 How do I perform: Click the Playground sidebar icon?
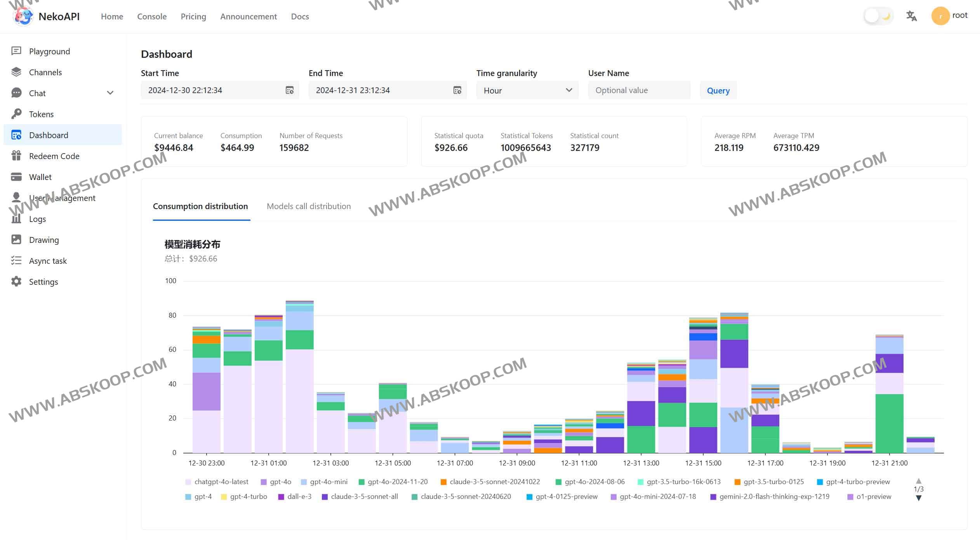tap(16, 51)
